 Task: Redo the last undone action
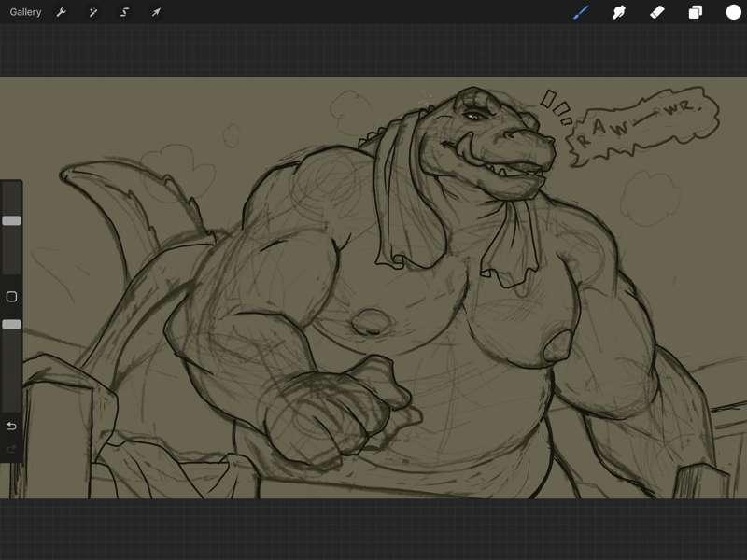pos(11,449)
